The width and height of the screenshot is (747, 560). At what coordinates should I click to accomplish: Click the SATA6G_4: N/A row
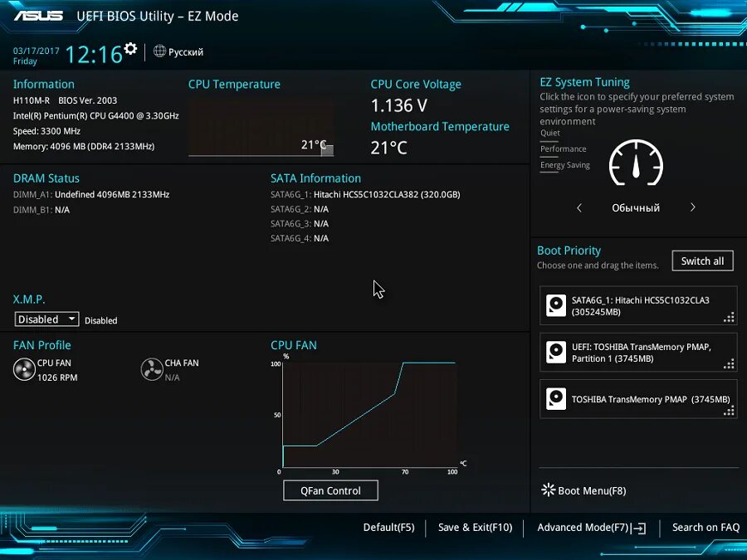point(300,238)
